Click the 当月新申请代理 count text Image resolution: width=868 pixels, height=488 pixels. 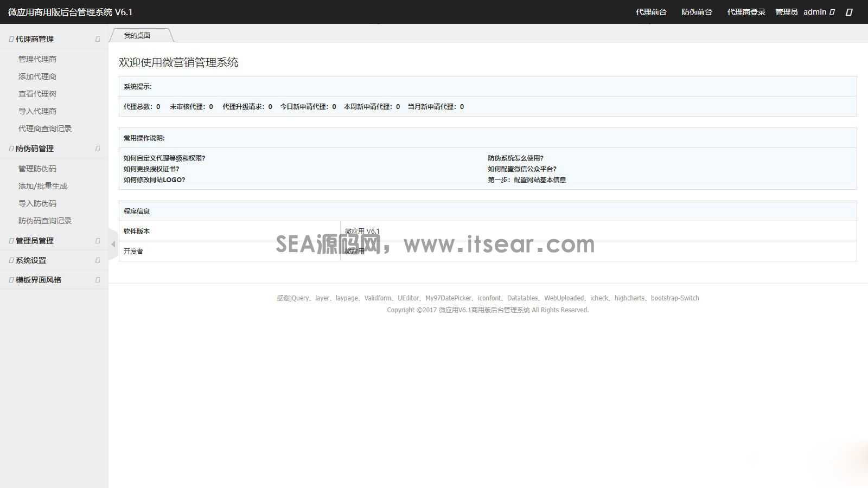[x=436, y=107]
